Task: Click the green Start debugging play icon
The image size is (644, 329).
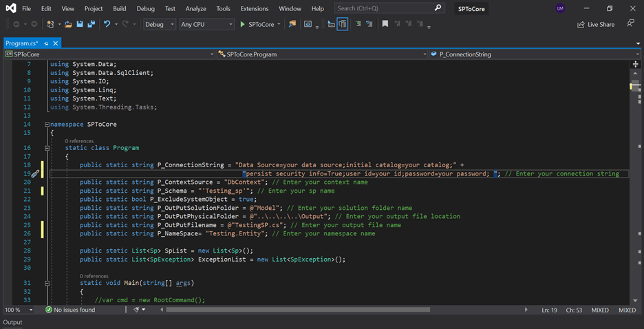Action: click(242, 24)
